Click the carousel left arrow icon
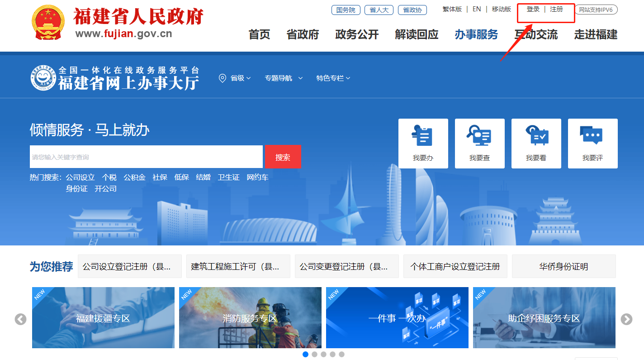The height and width of the screenshot is (360, 644). point(21,319)
